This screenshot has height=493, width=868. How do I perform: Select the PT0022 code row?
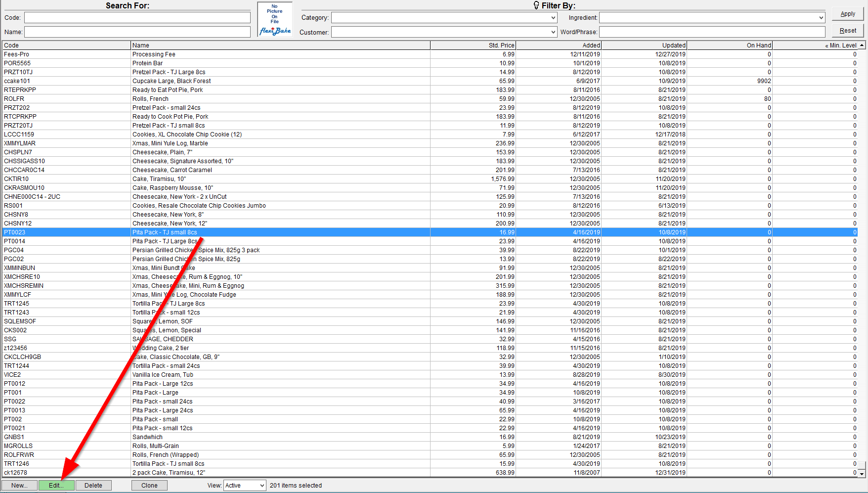point(430,402)
